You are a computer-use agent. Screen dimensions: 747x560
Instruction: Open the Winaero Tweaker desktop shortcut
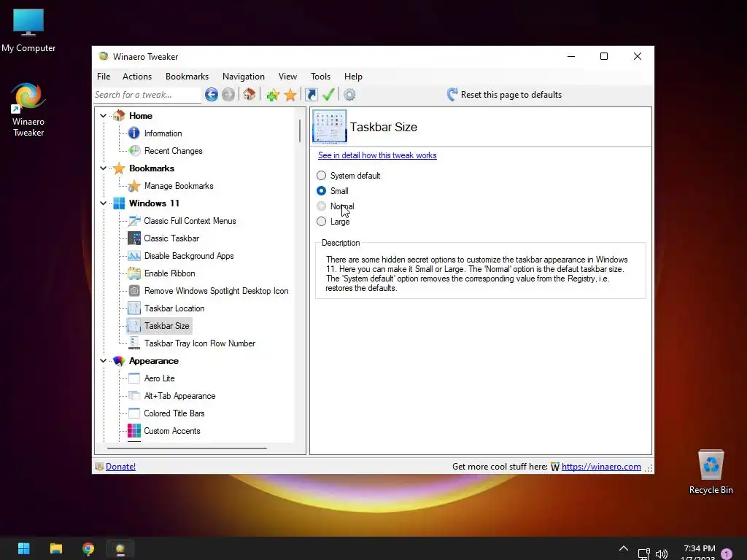28,109
